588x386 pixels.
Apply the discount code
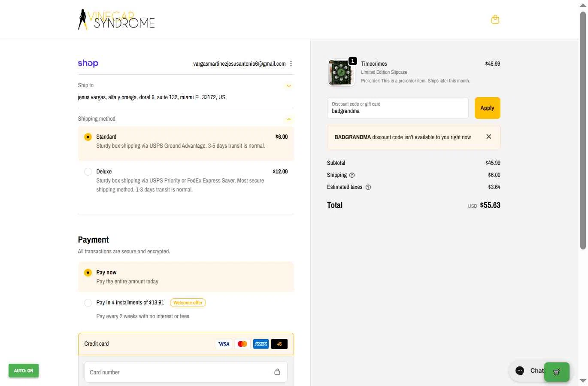487,108
